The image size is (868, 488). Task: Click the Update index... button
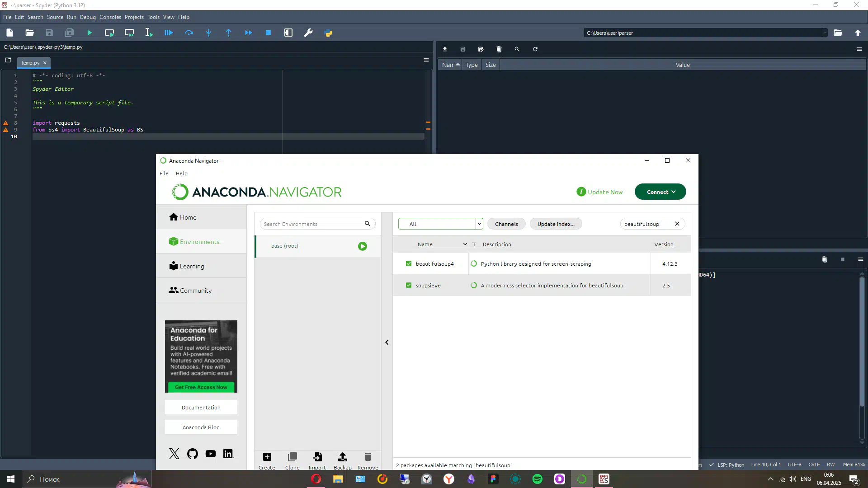click(556, 224)
